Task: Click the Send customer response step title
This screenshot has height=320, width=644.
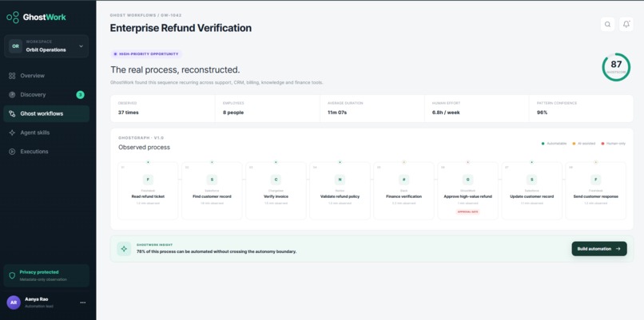Action: [595, 196]
